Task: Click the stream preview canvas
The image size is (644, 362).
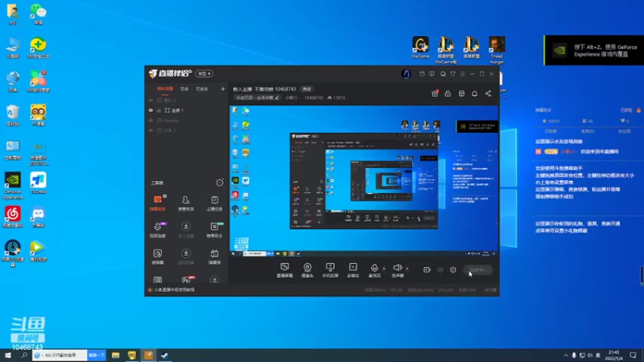Action: pos(364,182)
